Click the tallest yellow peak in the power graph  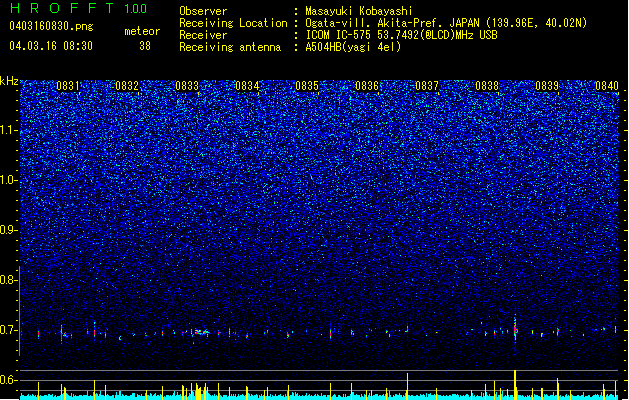click(515, 385)
